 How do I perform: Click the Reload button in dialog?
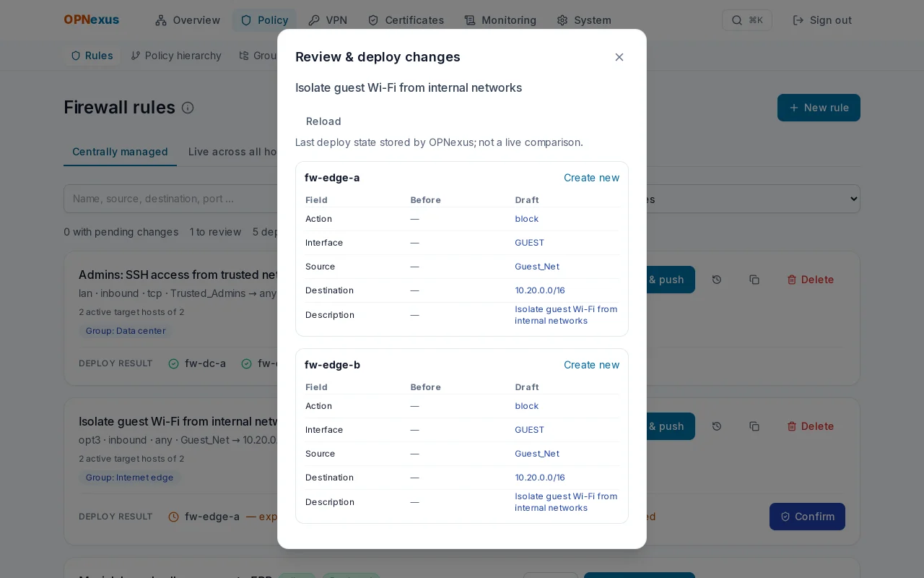coord(323,121)
